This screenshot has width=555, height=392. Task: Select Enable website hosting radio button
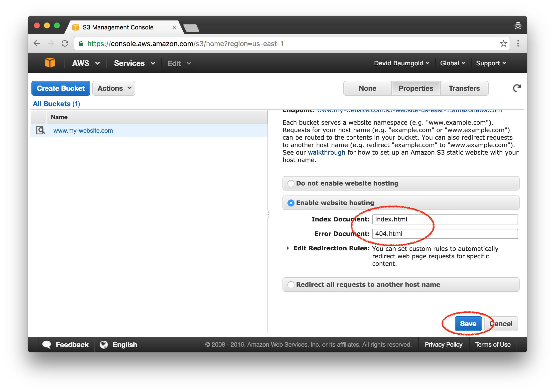[x=291, y=203]
